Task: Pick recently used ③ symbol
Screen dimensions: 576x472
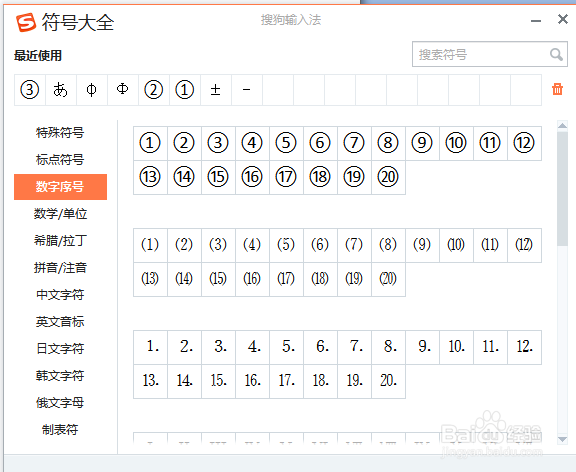Action: pyautogui.click(x=30, y=90)
